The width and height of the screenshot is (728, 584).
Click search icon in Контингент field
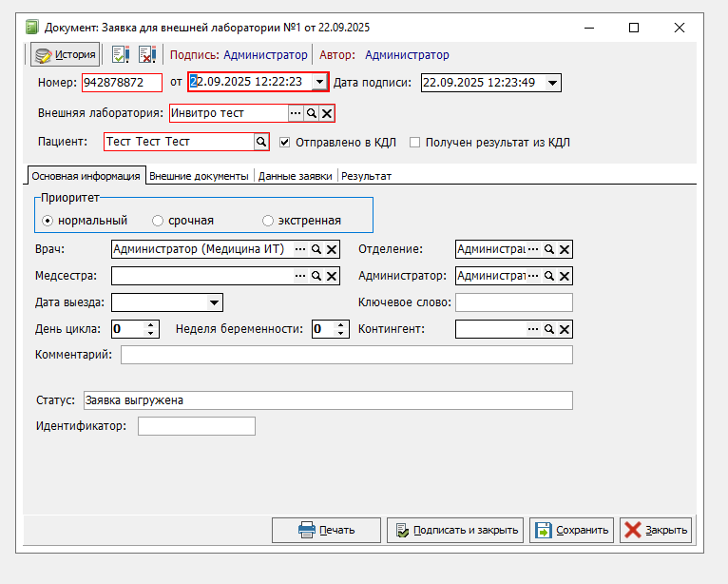pyautogui.click(x=548, y=329)
